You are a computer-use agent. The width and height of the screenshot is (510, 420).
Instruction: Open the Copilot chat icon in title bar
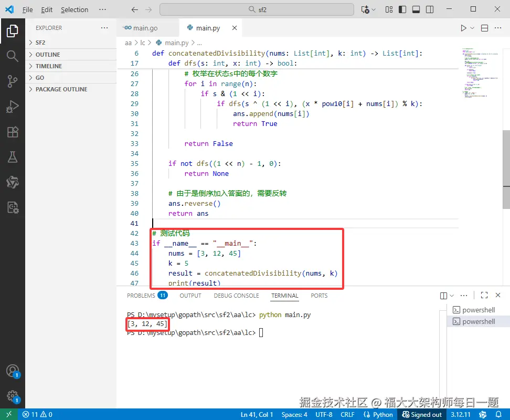[x=365, y=9]
